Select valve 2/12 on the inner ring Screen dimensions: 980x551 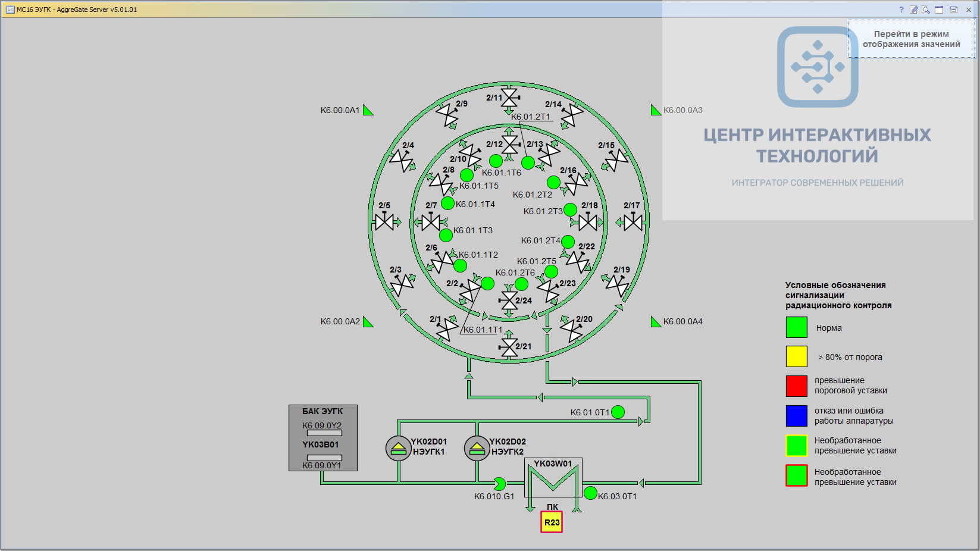click(511, 144)
